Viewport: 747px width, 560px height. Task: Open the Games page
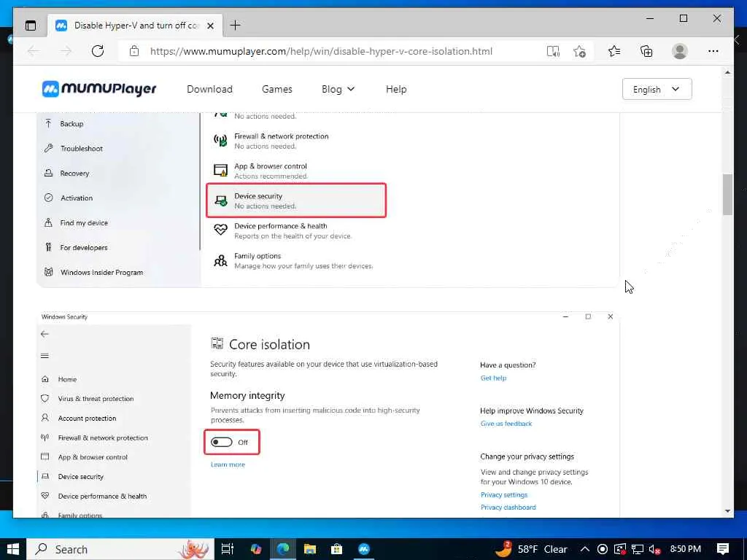[x=276, y=89]
